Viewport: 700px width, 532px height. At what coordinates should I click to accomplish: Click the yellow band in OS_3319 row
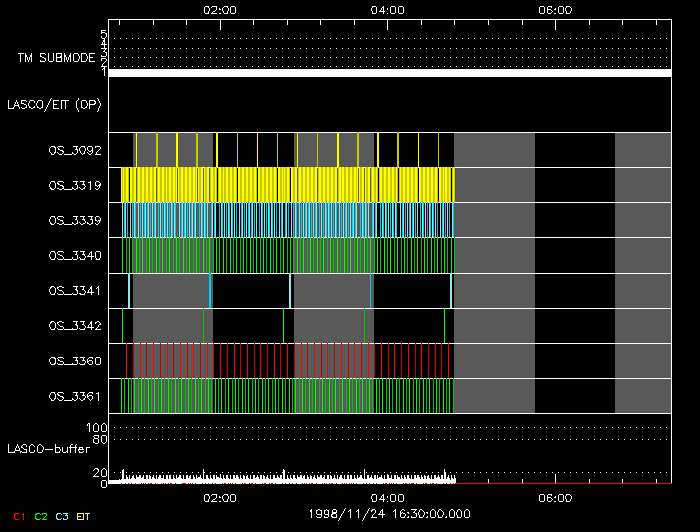click(x=288, y=185)
